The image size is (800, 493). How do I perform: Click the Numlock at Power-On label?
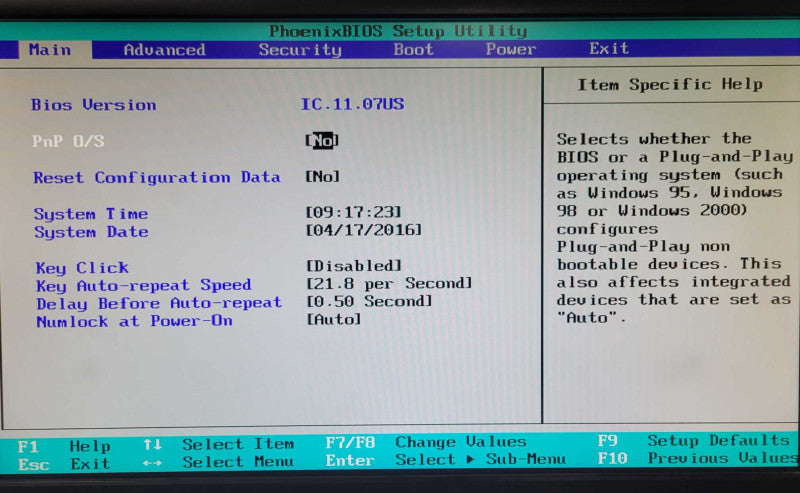pyautogui.click(x=134, y=321)
